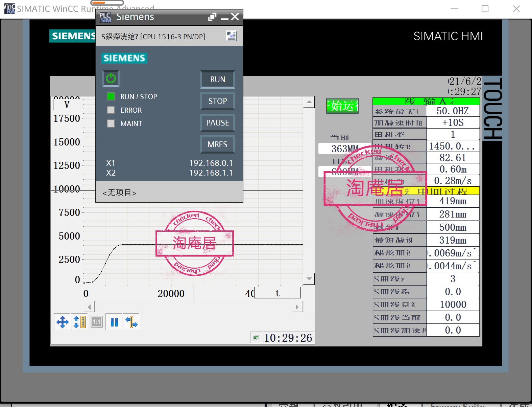Click the ERROR status indicator
The height and width of the screenshot is (407, 532).
point(111,110)
